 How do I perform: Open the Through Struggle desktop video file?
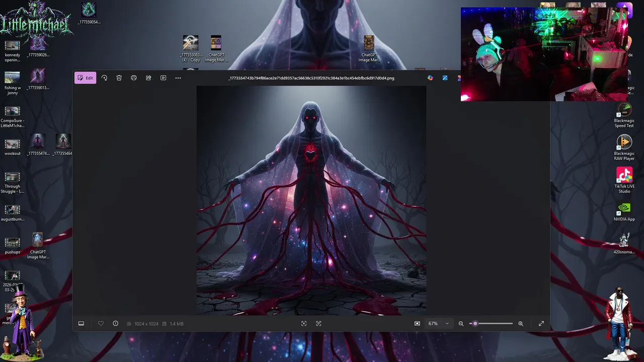tap(12, 182)
